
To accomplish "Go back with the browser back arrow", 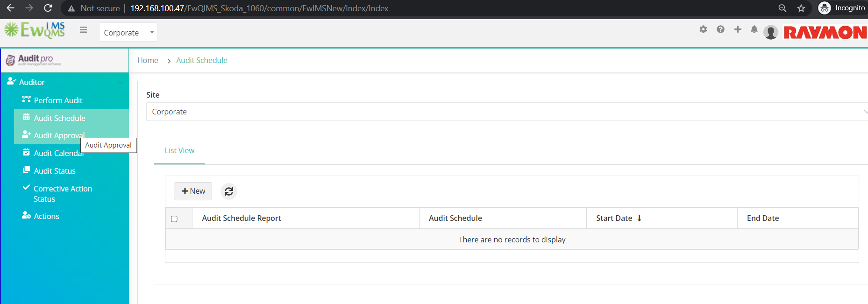I will coord(10,8).
